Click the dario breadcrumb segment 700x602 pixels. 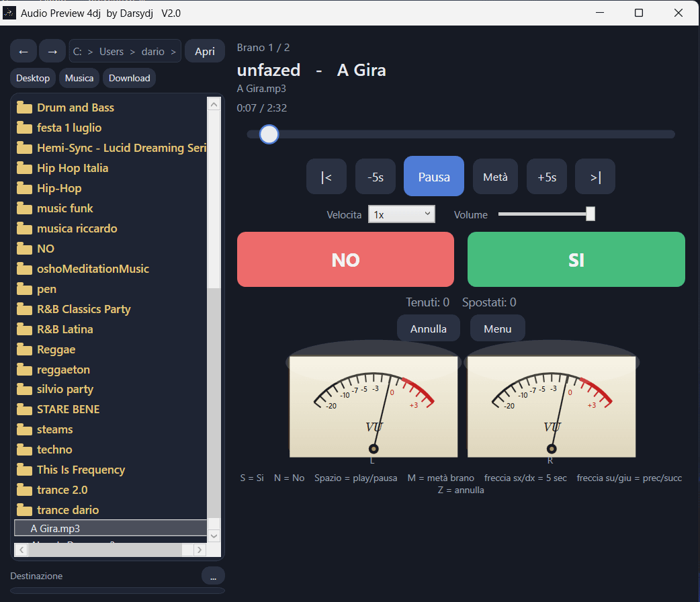pyautogui.click(x=152, y=51)
